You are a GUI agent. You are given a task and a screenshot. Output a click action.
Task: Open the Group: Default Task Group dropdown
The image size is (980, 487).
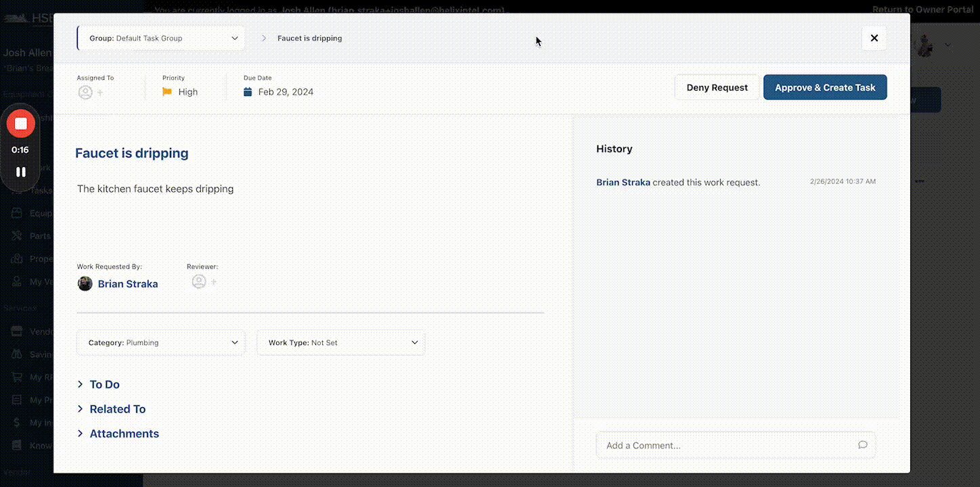coord(161,39)
